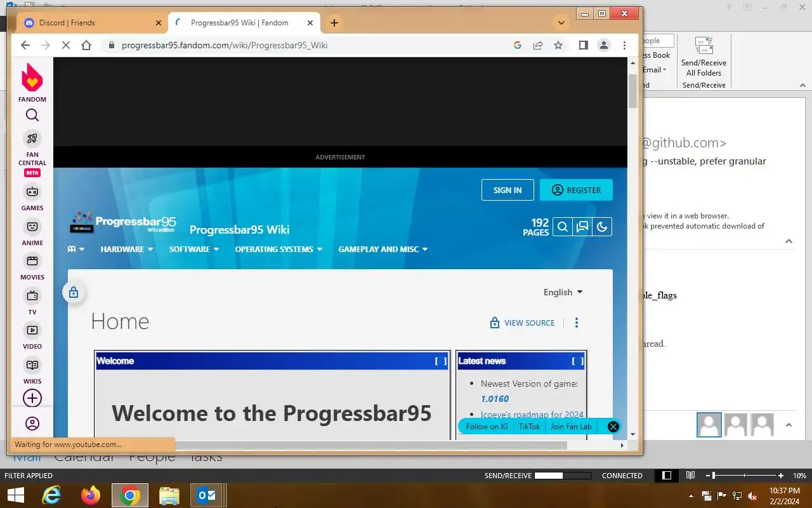Click the browser vertical scrollbar thumb
The height and width of the screenshot is (508, 812).
632,90
